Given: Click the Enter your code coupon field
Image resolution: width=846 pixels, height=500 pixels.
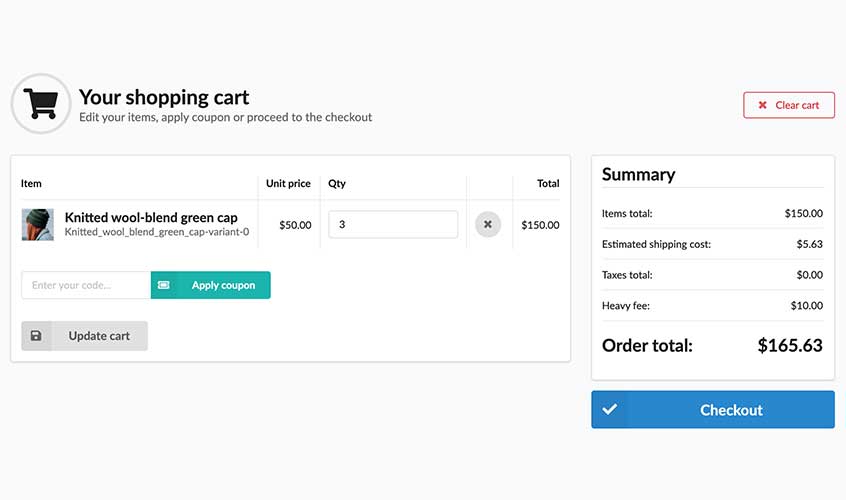Looking at the screenshot, I should point(86,285).
